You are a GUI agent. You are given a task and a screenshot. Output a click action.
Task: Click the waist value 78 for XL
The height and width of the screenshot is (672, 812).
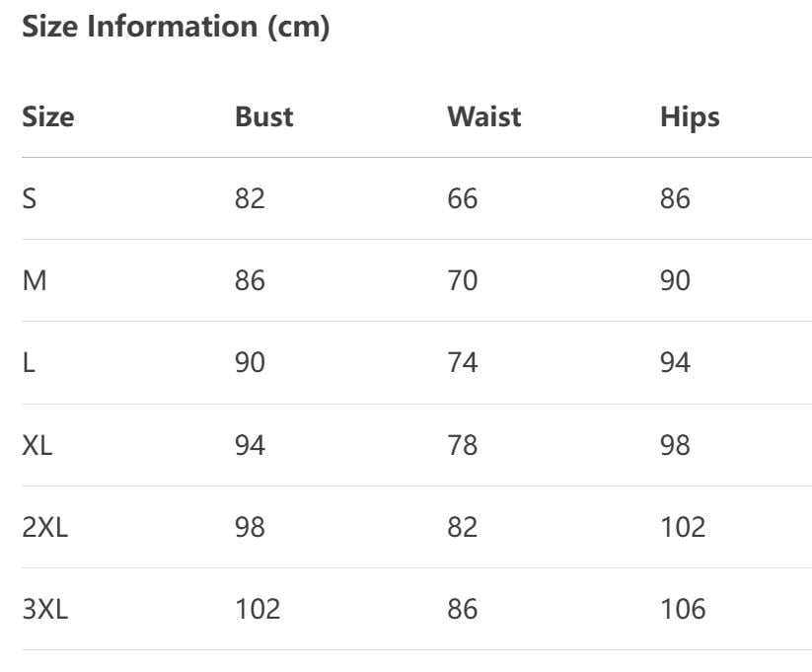(462, 445)
